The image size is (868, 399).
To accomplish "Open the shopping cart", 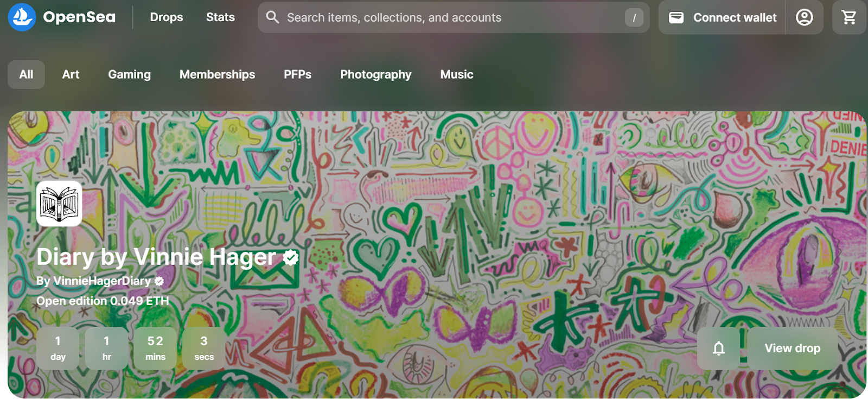I will click(x=849, y=17).
